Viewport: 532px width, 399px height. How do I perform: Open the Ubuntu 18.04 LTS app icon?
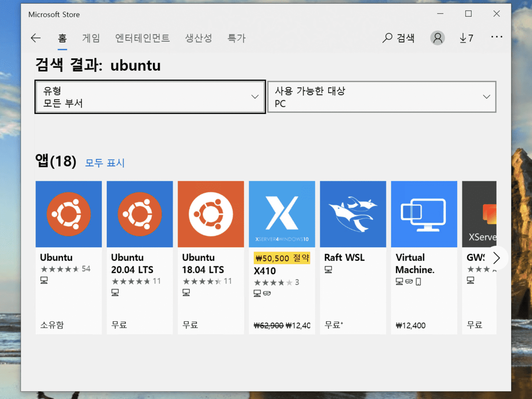pyautogui.click(x=211, y=214)
